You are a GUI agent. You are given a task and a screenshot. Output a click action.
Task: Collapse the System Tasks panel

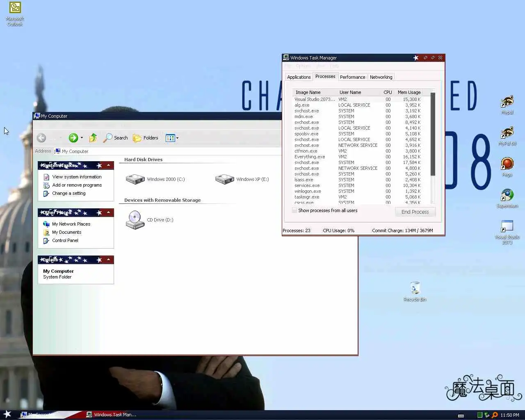tap(108, 165)
